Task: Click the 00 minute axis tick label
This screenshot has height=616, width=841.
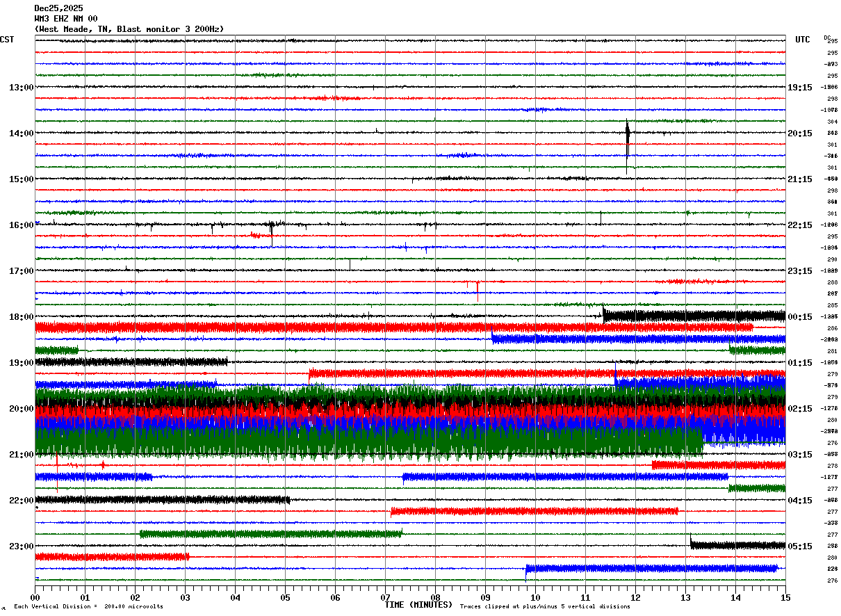Action: click(x=35, y=597)
